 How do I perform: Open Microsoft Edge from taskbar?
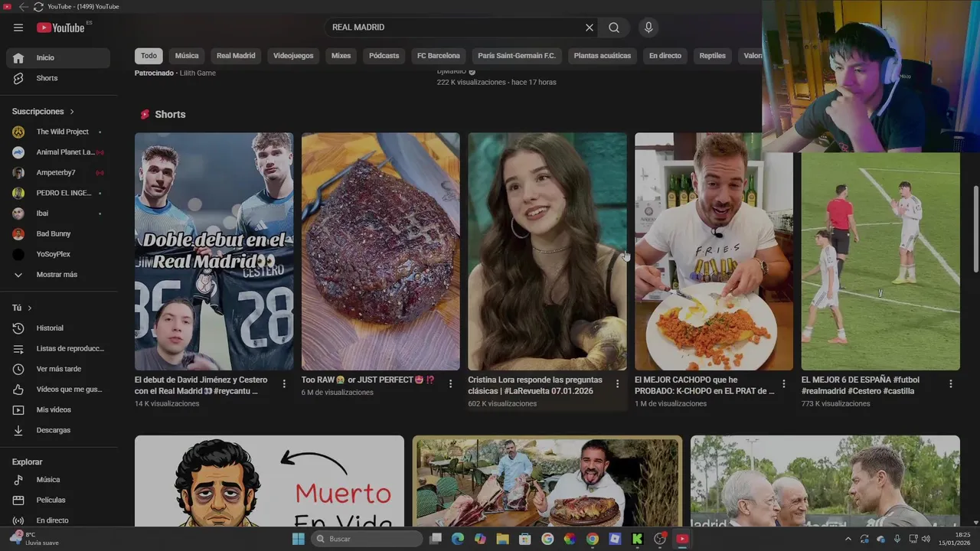(x=457, y=539)
